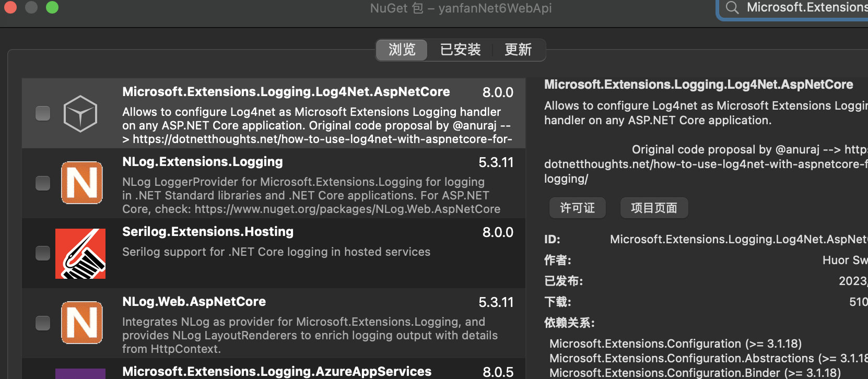Click the NLog LoggerProvider description text
The width and height of the screenshot is (868, 379).
tap(311, 196)
